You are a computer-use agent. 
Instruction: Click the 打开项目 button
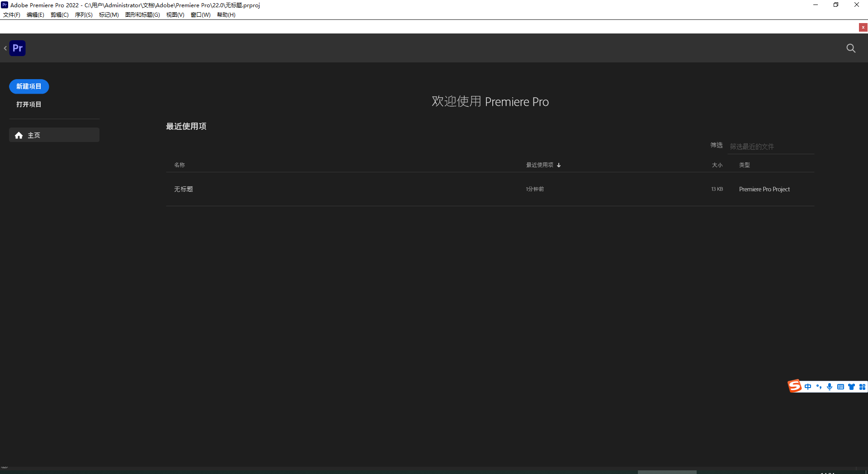tap(29, 104)
